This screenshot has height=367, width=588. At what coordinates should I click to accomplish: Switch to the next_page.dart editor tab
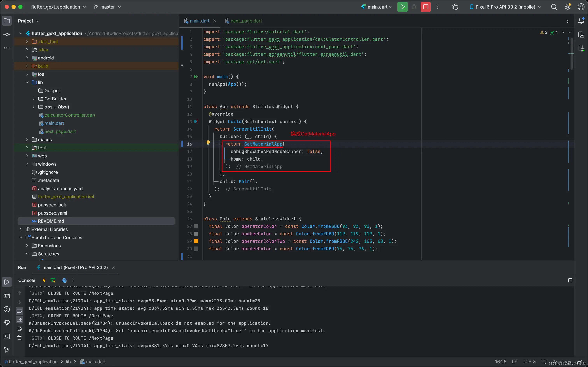[x=246, y=21]
